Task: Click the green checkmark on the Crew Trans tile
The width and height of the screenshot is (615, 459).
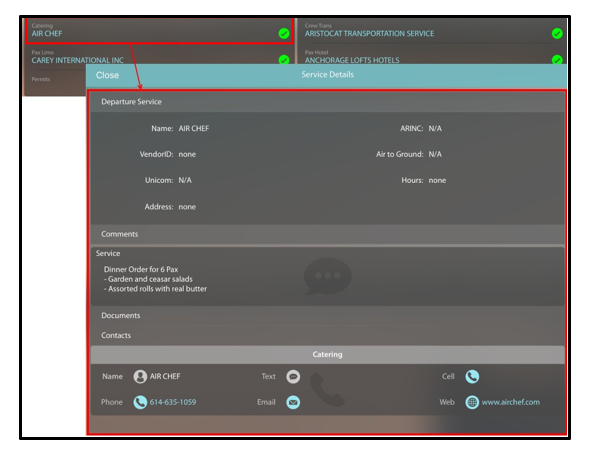Action: (557, 33)
